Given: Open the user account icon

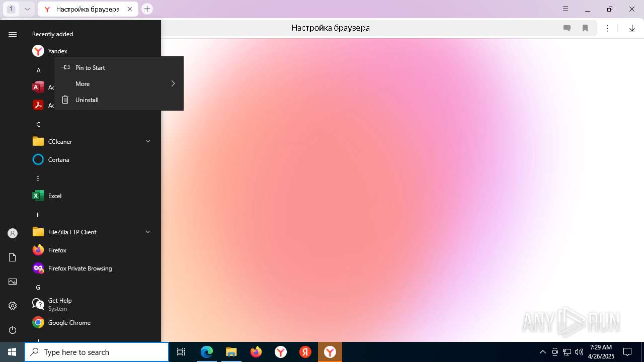Looking at the screenshot, I should [13, 233].
